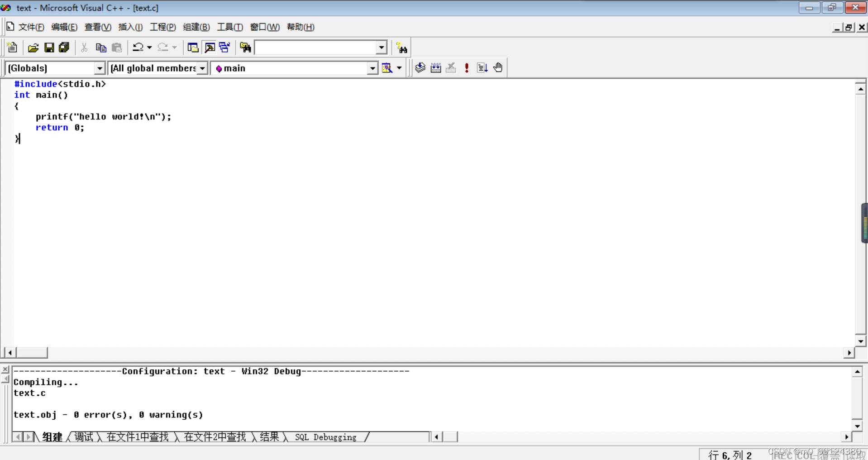This screenshot has width=868, height=460.
Task: Expand the (Globals) class dropdown
Action: (x=100, y=68)
